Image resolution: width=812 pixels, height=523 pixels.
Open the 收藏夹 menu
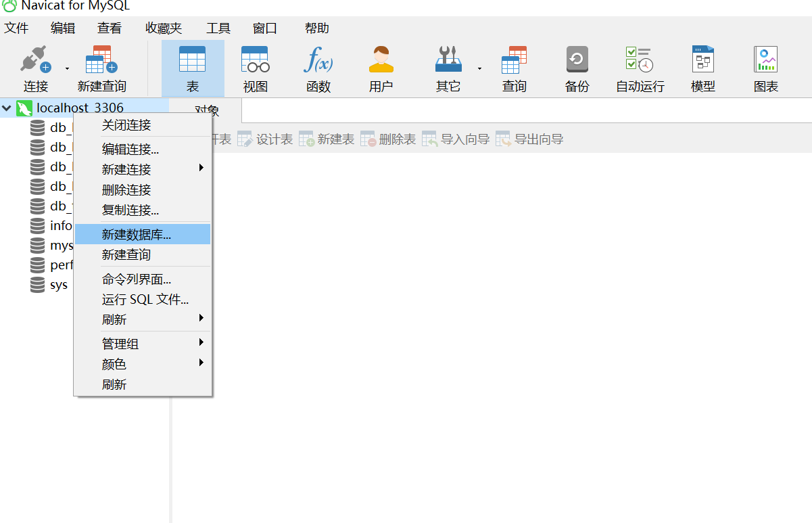pyautogui.click(x=164, y=28)
